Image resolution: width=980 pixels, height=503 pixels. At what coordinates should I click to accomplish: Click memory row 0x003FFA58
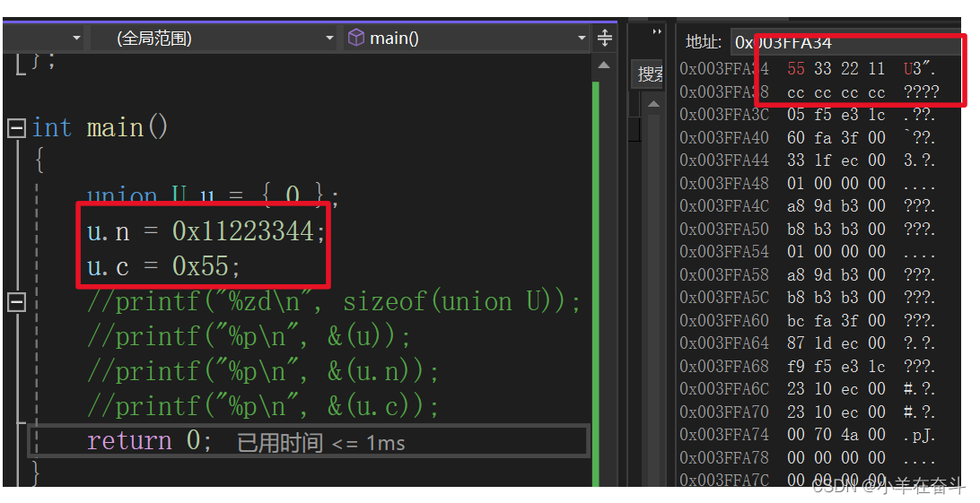pos(808,274)
